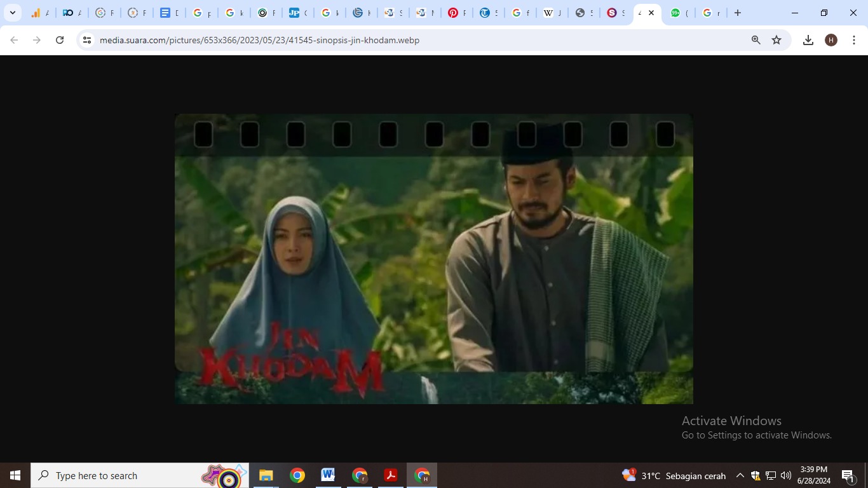Viewport: 868px width, 488px height.
Task: View site information icon in address bar
Action: (x=87, y=40)
